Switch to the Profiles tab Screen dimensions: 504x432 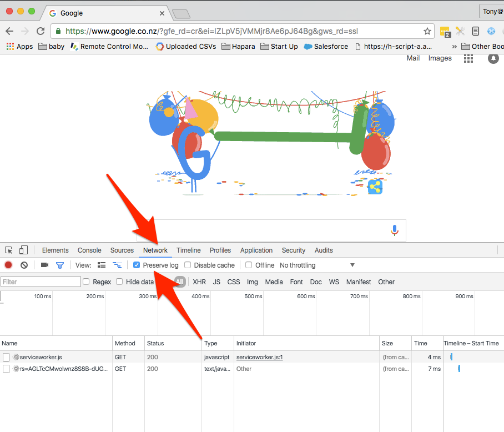[220, 250]
